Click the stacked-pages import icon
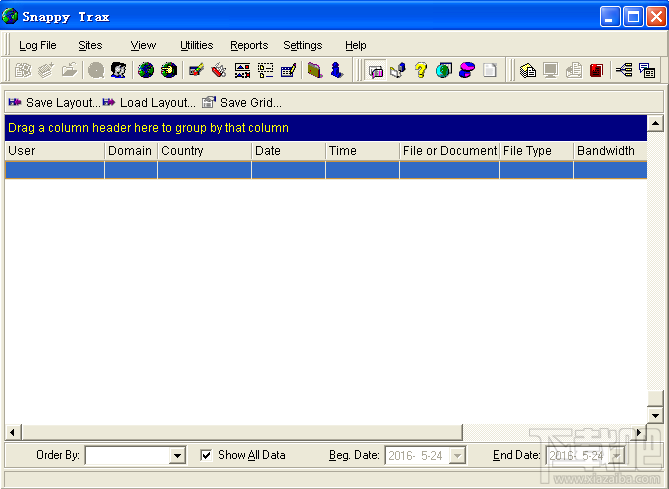Viewport: 669px width, 489px height. pos(46,70)
